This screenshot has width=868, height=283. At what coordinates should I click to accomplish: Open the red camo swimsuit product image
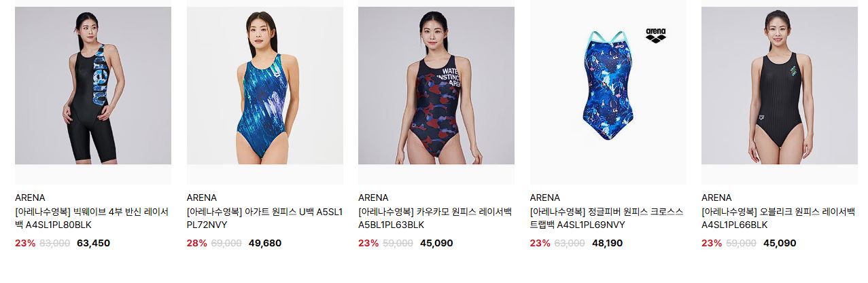click(436, 95)
